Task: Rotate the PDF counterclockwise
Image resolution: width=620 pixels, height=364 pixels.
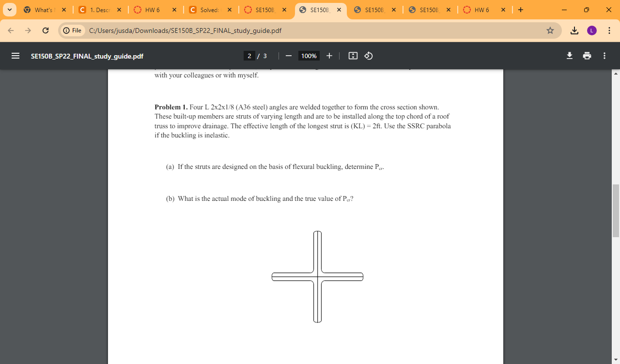Action: (369, 56)
